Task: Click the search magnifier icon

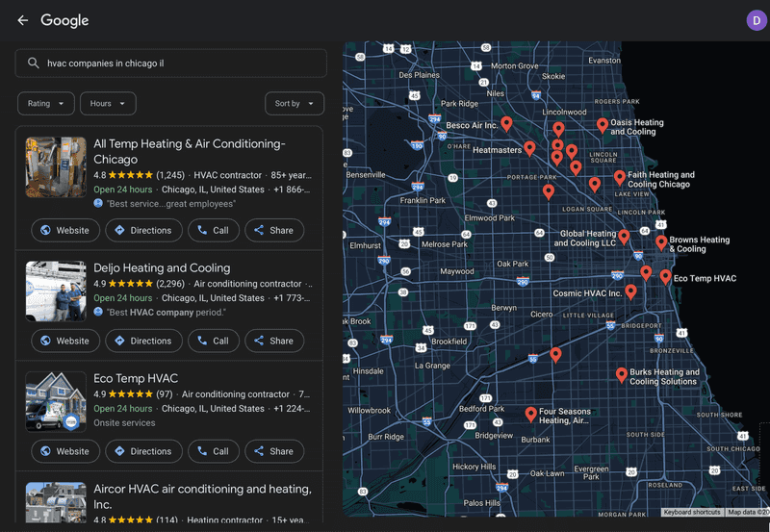Action: pos(33,63)
